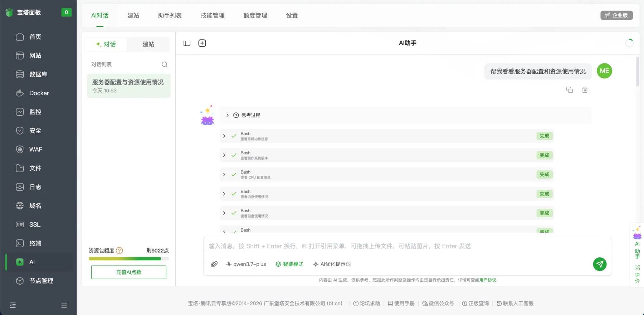The image size is (644, 315).
Task: Click the 企业版 enterprise badge
Action: [616, 15]
